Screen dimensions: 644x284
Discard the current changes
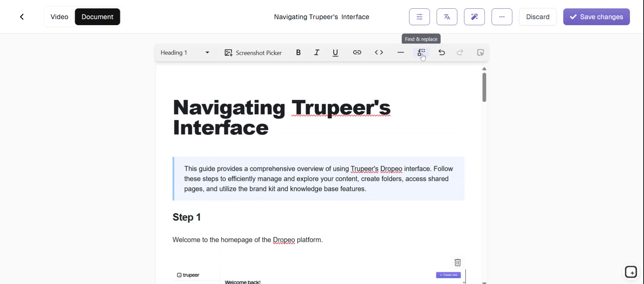[x=538, y=17]
